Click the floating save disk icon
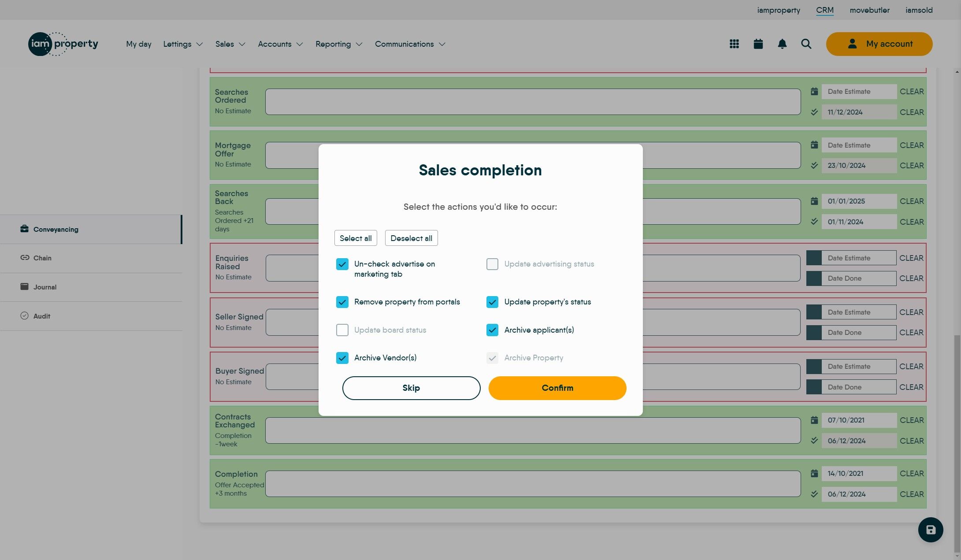Image resolution: width=961 pixels, height=560 pixels. [930, 530]
